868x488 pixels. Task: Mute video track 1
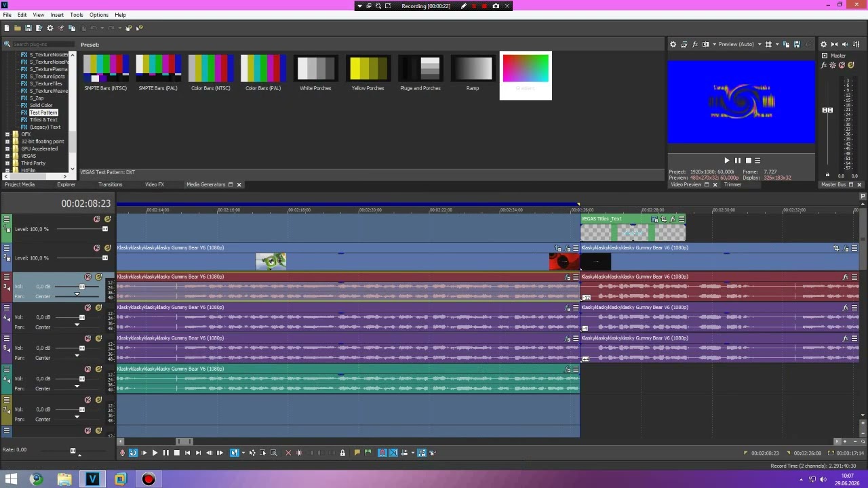click(x=96, y=219)
